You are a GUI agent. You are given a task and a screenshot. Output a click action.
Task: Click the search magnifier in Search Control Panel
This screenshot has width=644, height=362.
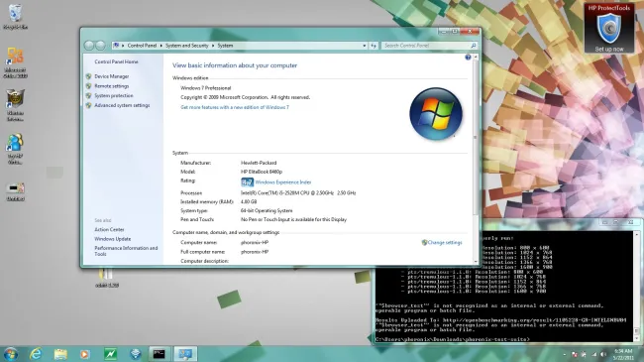474,46
